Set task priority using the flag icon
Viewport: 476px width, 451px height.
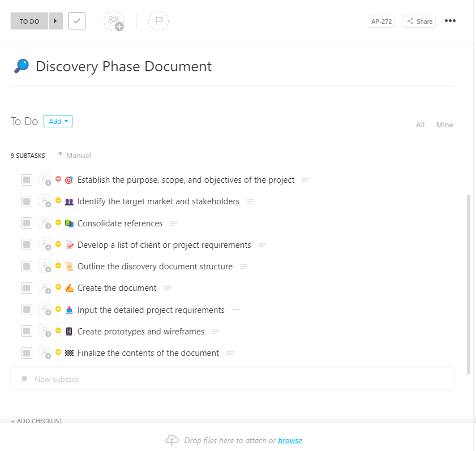point(158,20)
